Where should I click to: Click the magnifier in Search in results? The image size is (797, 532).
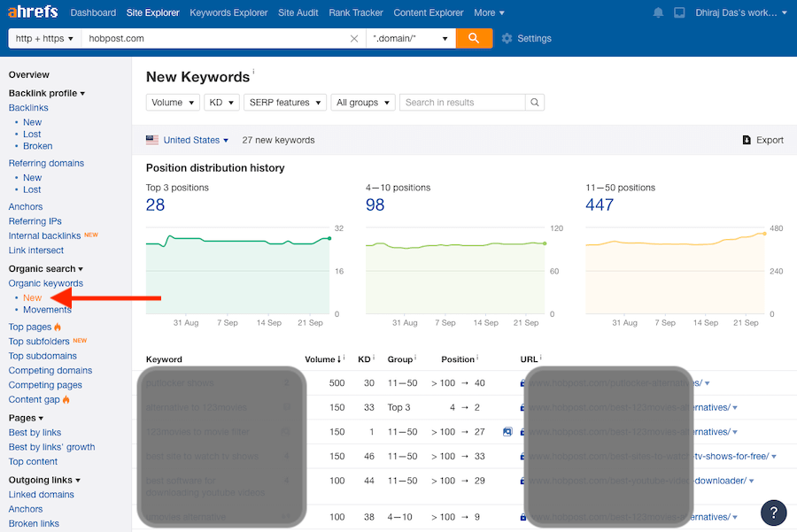pos(535,102)
